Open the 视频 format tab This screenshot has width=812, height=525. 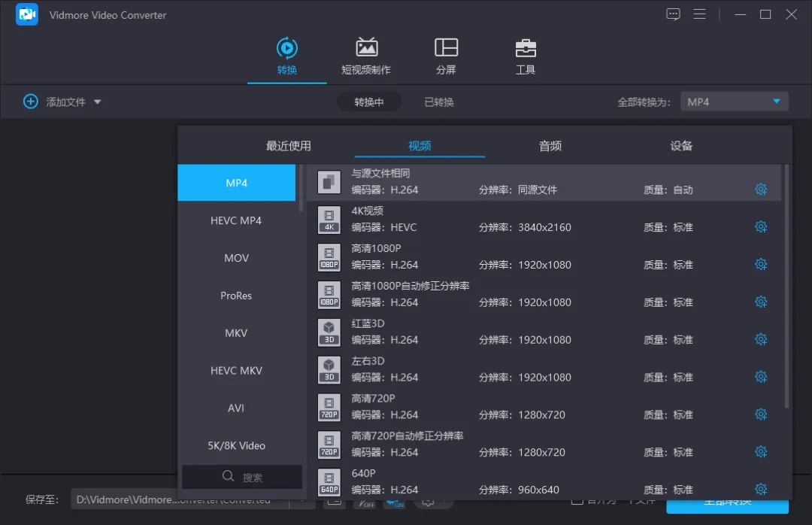tap(420, 146)
